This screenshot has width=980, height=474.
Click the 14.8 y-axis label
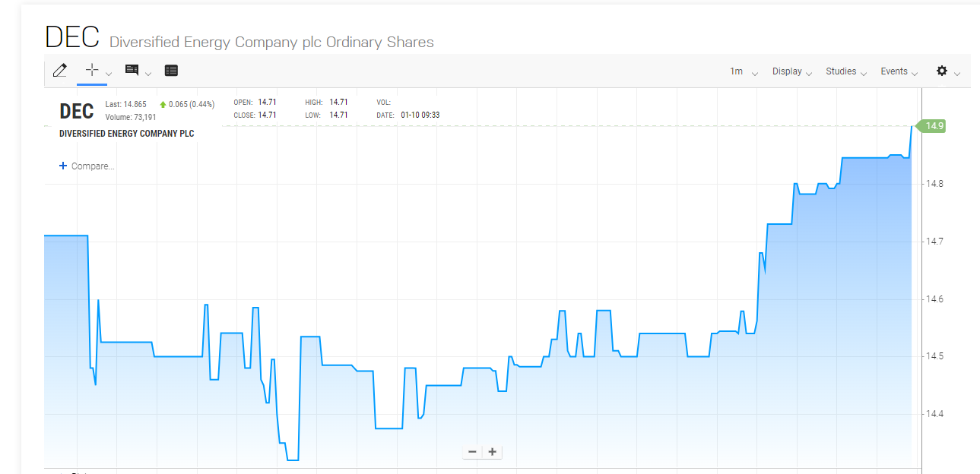[x=934, y=184]
